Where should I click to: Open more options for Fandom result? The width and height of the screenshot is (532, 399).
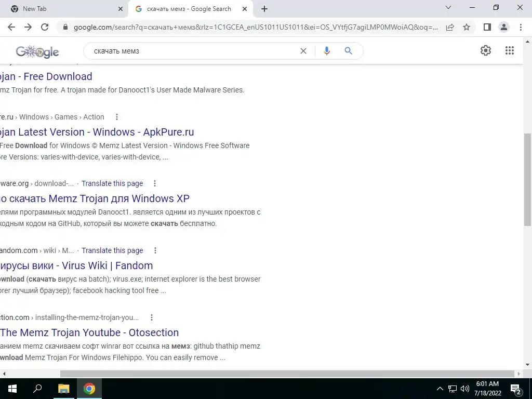coord(155,250)
